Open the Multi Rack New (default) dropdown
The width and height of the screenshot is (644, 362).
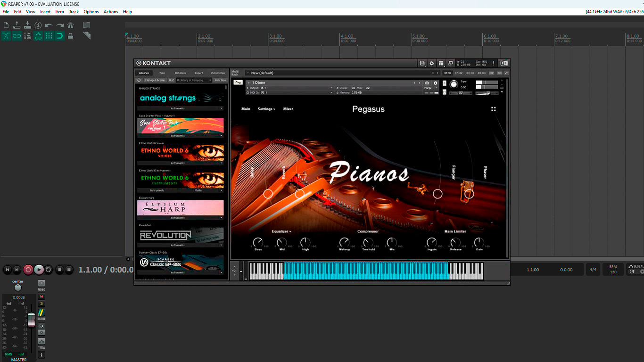point(342,73)
